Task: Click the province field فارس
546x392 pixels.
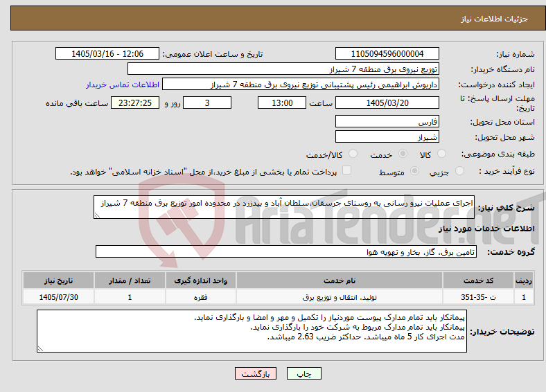Action: [387, 121]
